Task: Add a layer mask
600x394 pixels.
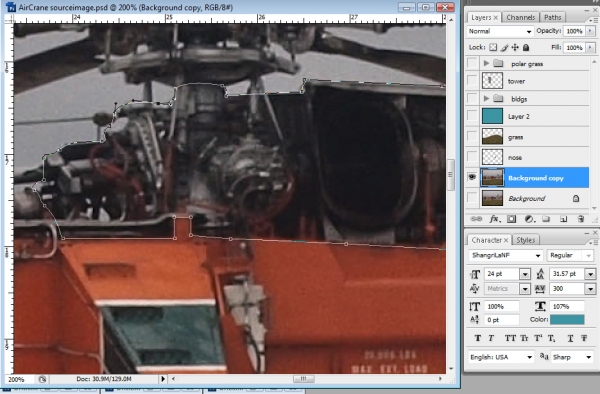Action: (512, 219)
